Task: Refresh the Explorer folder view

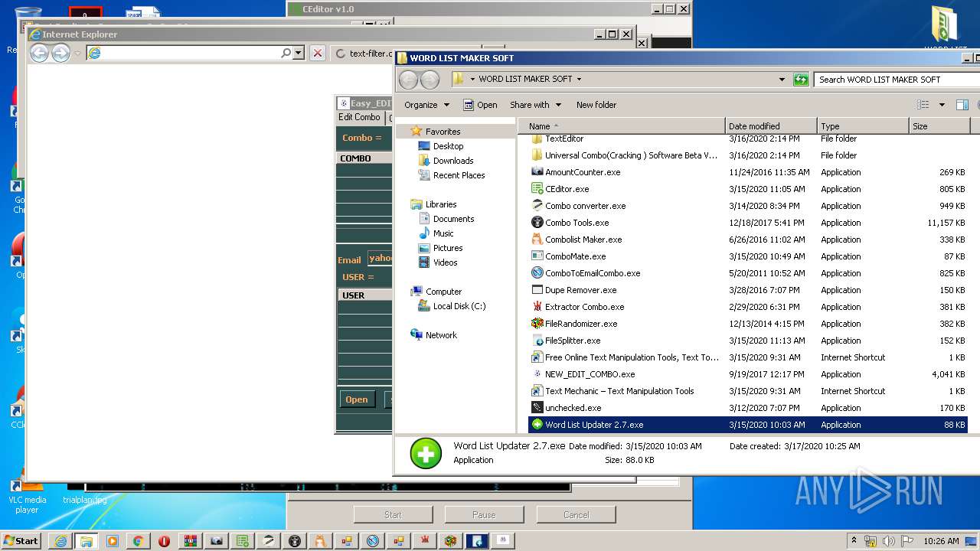Action: click(x=801, y=80)
